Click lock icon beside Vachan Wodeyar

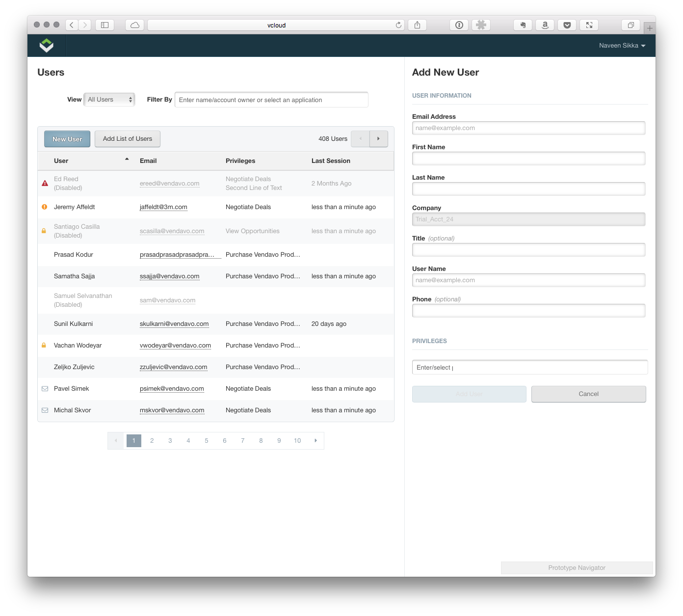[44, 346]
